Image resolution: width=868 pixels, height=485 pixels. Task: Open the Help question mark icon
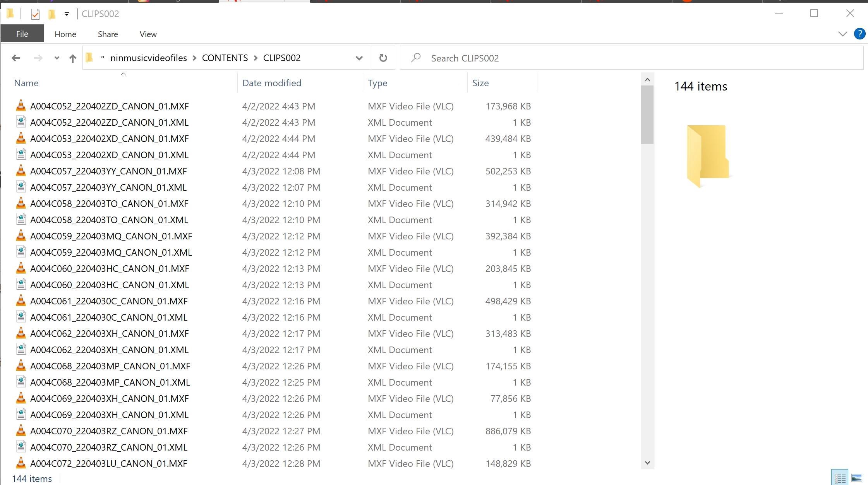pos(859,34)
